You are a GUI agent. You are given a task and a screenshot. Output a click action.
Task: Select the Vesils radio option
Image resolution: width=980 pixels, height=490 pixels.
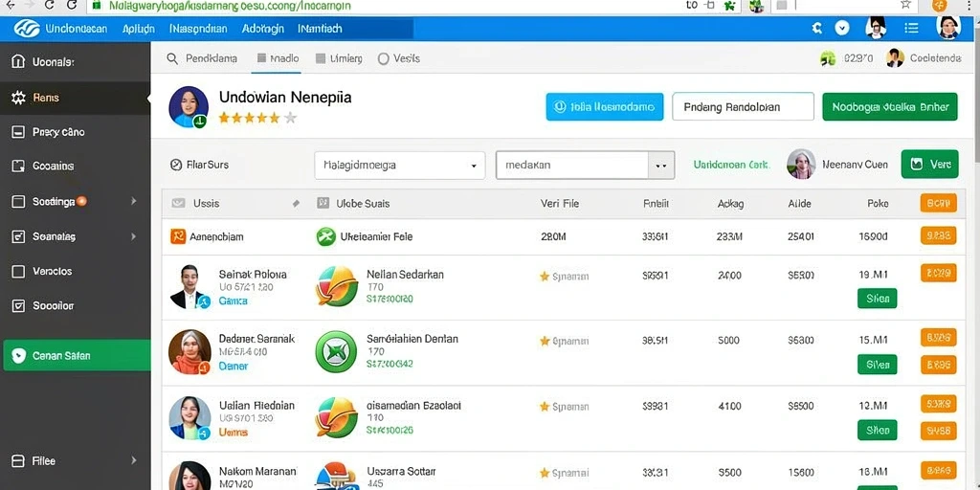pos(399,58)
